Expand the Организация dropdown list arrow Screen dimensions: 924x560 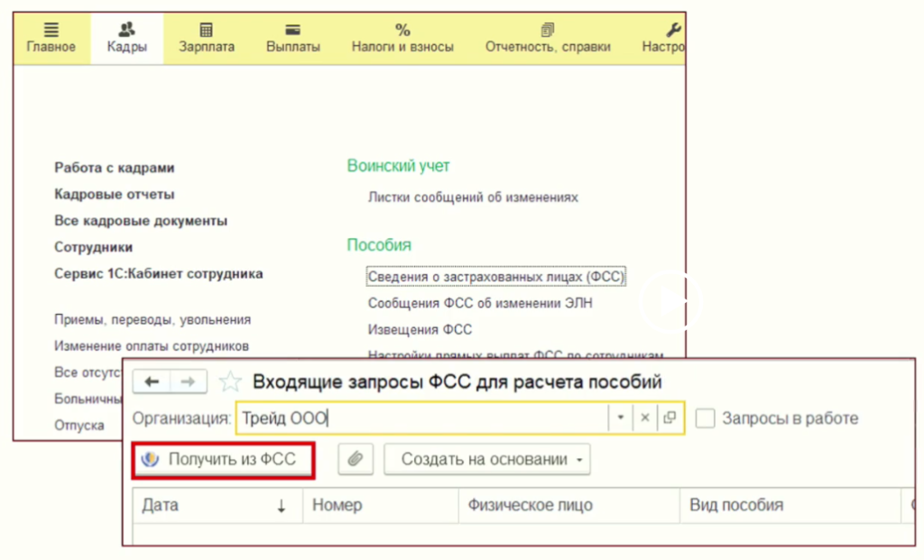[621, 418]
